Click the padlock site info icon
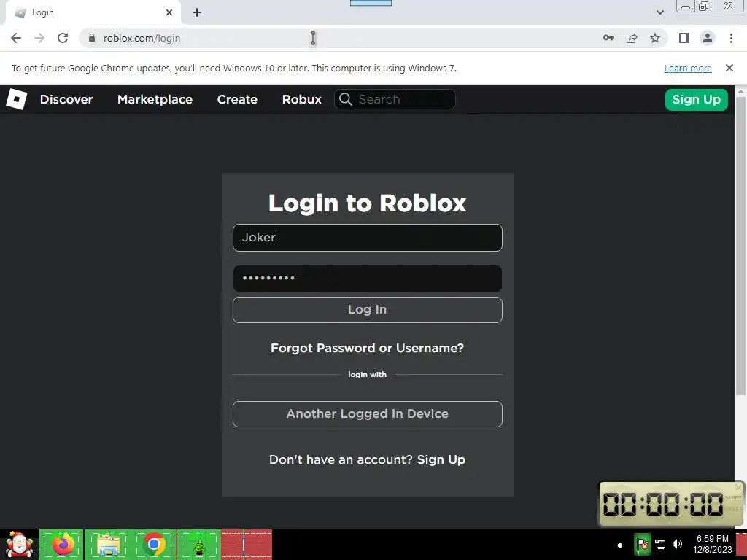 [x=92, y=38]
